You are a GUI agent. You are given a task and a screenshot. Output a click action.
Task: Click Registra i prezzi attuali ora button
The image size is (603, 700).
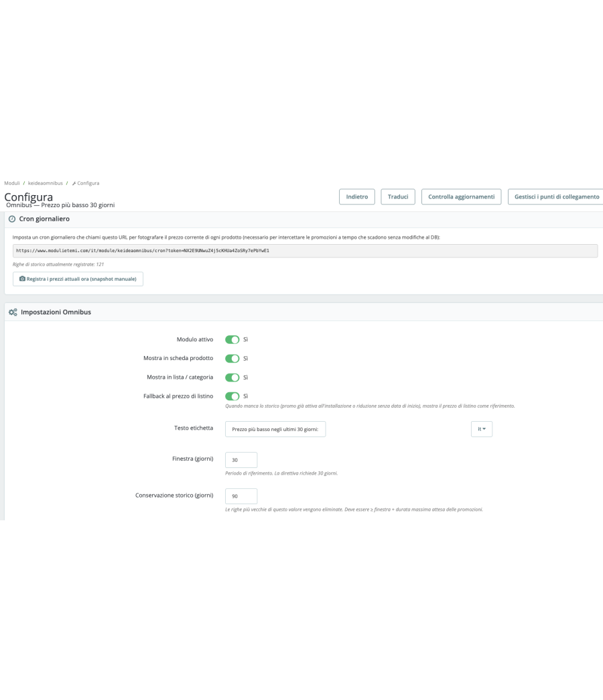78,279
